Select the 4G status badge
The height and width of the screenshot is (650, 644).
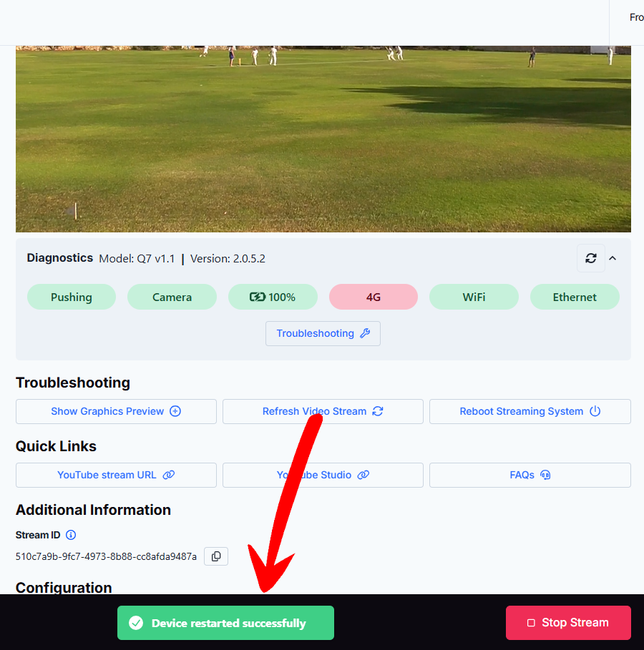(373, 297)
